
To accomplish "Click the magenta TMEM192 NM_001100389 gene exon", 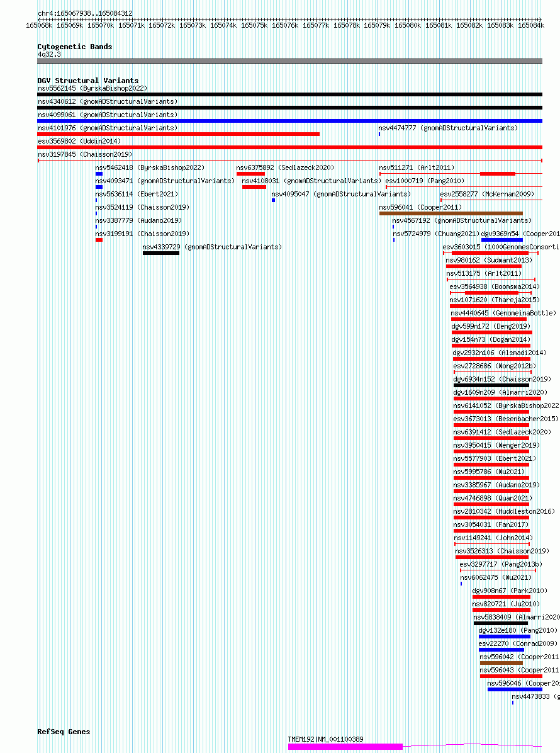I will click(x=345, y=746).
